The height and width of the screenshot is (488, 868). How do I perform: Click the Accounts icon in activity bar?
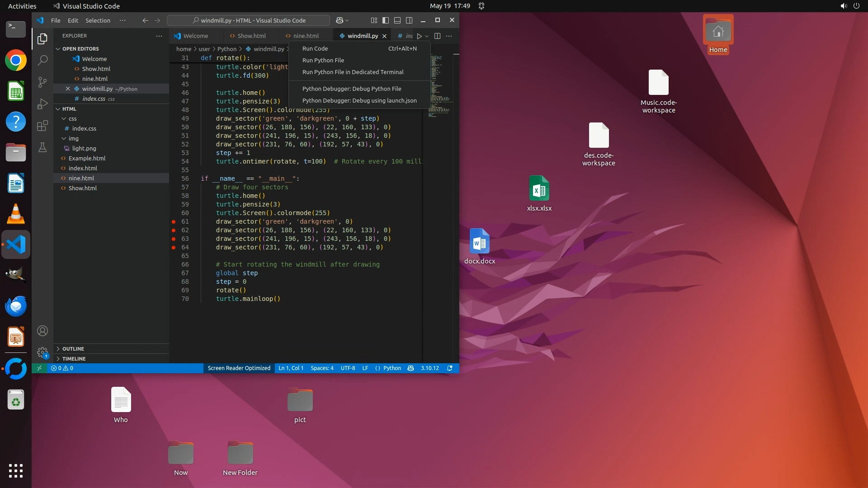42,331
